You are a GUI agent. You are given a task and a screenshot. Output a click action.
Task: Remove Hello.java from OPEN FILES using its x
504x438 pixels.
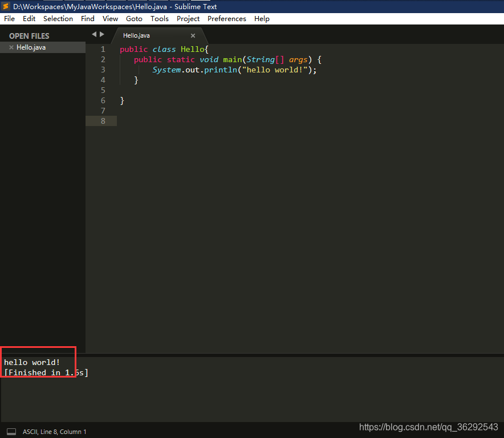[x=11, y=47]
